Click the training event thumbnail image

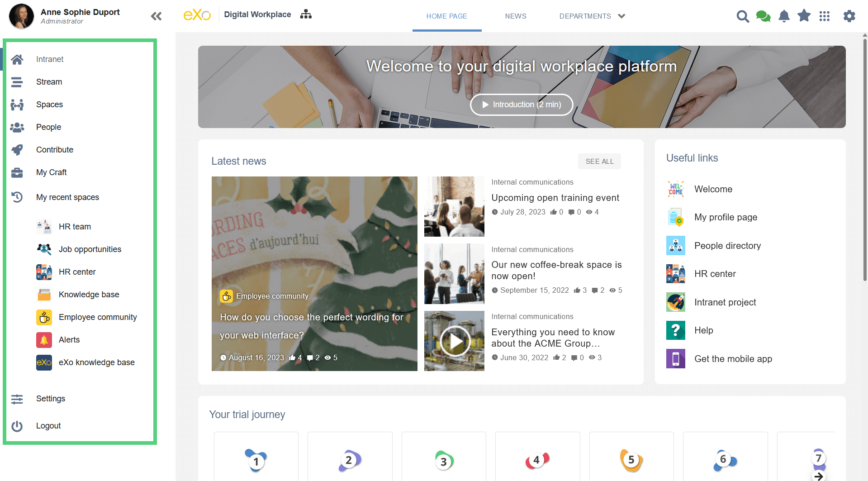tap(454, 206)
